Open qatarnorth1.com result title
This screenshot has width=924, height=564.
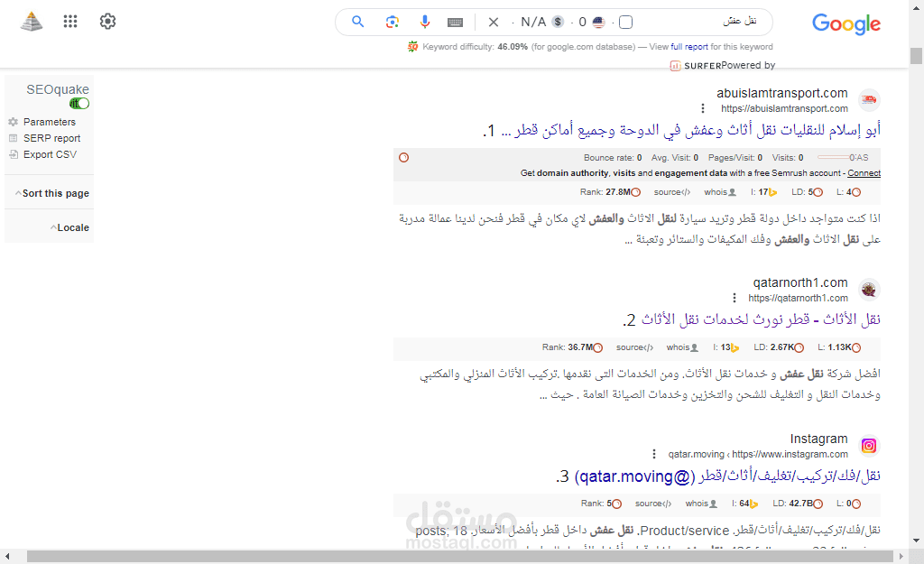point(761,319)
